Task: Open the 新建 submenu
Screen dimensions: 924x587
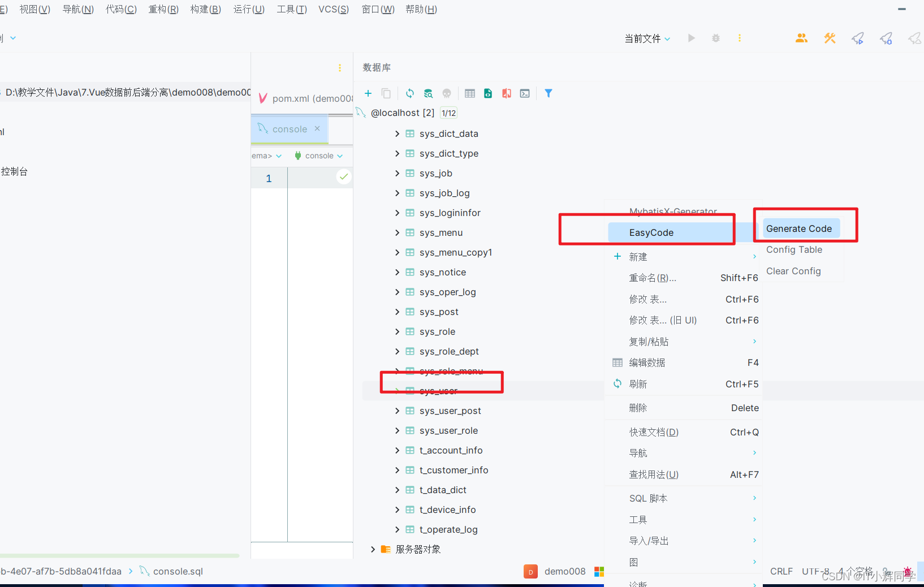Action: pyautogui.click(x=683, y=257)
